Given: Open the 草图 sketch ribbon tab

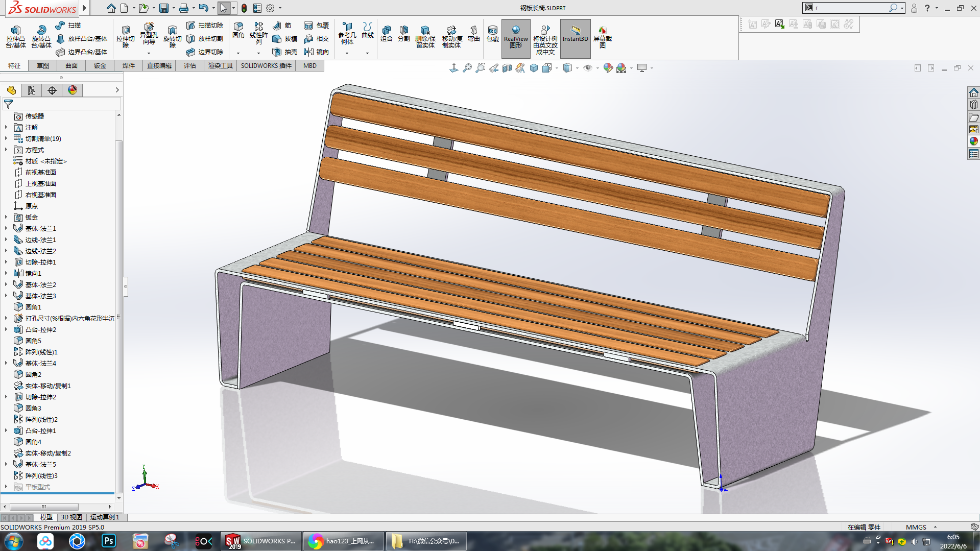Looking at the screenshot, I should (x=43, y=66).
